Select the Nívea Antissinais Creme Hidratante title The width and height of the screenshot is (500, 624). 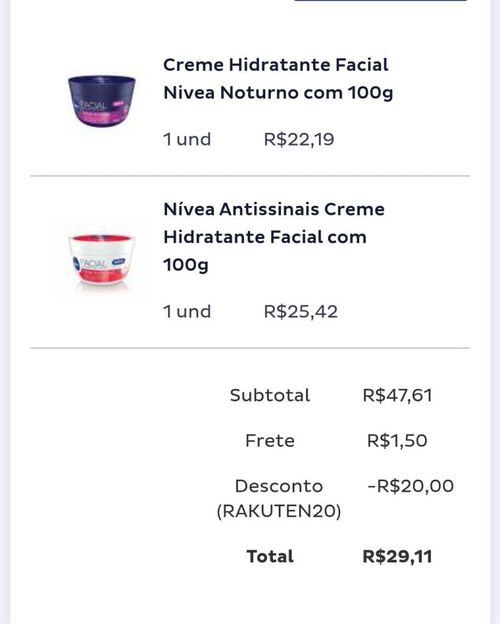click(x=274, y=237)
